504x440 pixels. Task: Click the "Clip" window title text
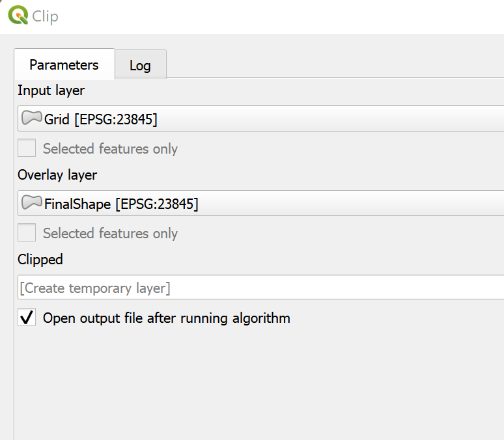(46, 16)
